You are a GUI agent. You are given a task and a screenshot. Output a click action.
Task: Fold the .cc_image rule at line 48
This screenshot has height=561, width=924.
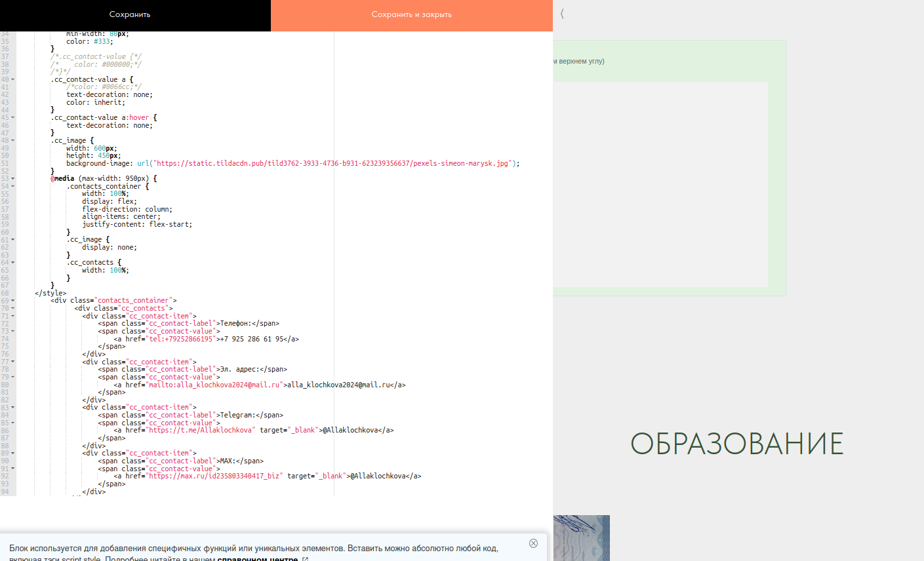[13, 141]
